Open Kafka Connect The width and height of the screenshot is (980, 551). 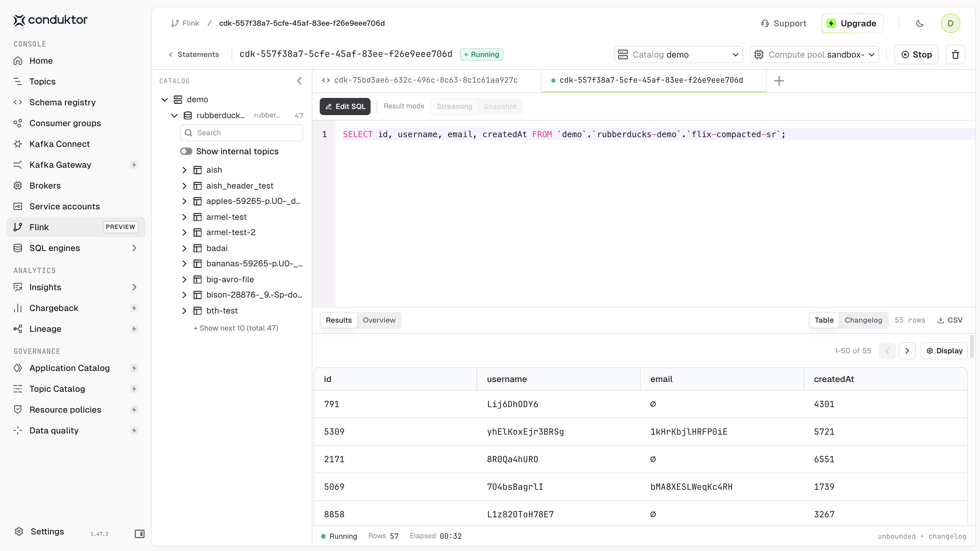tap(59, 144)
